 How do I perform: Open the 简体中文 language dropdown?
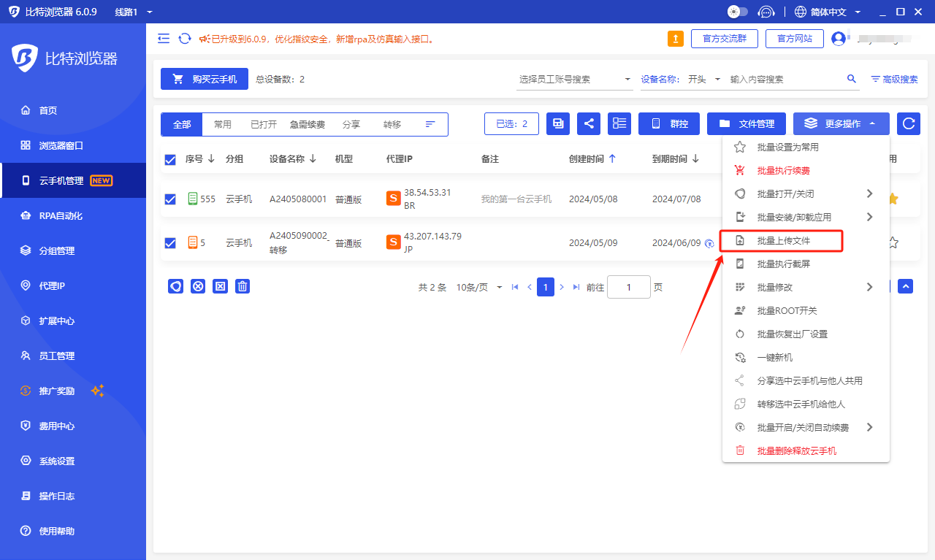coord(828,12)
